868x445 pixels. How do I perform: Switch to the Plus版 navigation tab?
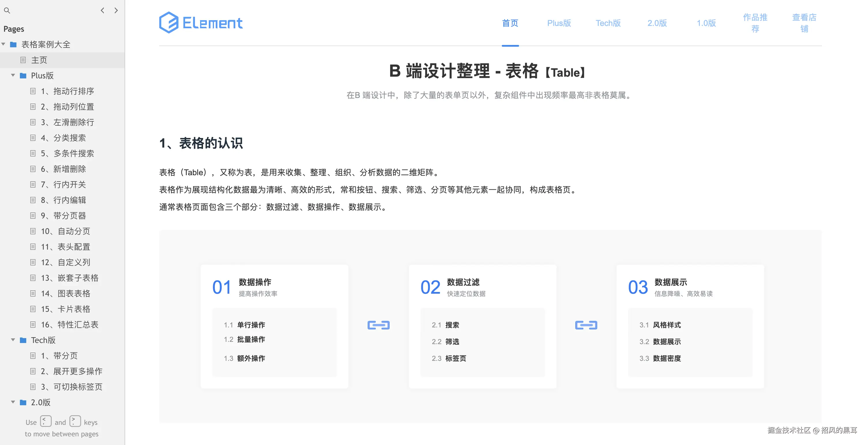559,23
